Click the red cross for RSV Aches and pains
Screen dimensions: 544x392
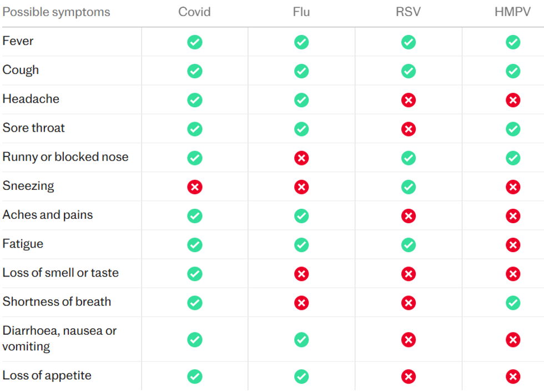coord(409,216)
